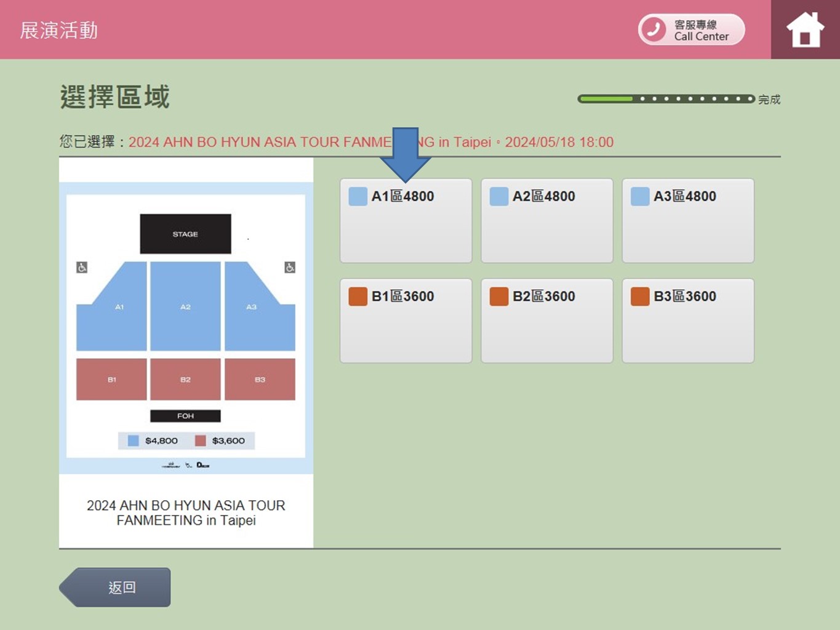Click the blue swatch on the A2區 button
Viewport: 840px width, 630px height.
click(x=498, y=196)
